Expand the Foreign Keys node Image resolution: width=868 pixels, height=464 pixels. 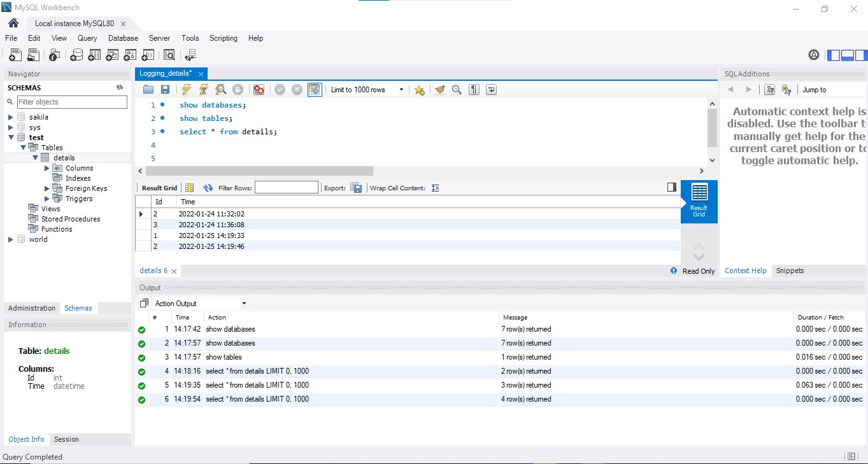pos(47,188)
